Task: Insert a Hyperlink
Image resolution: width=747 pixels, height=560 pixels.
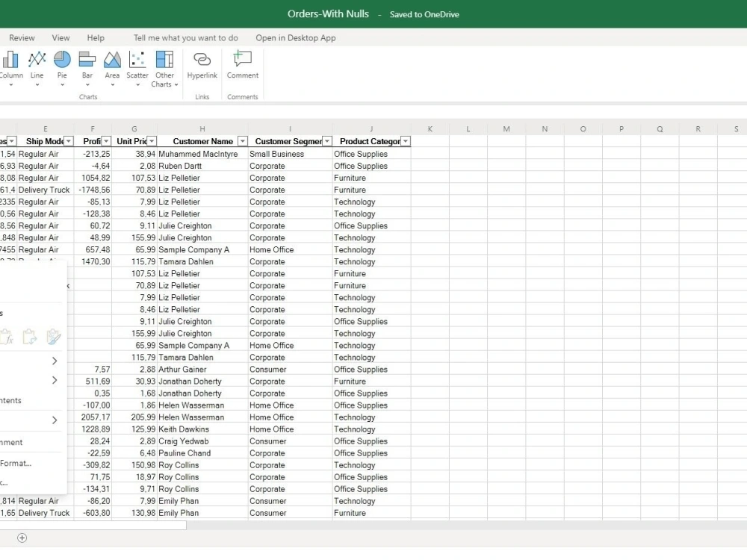Action: [202, 65]
